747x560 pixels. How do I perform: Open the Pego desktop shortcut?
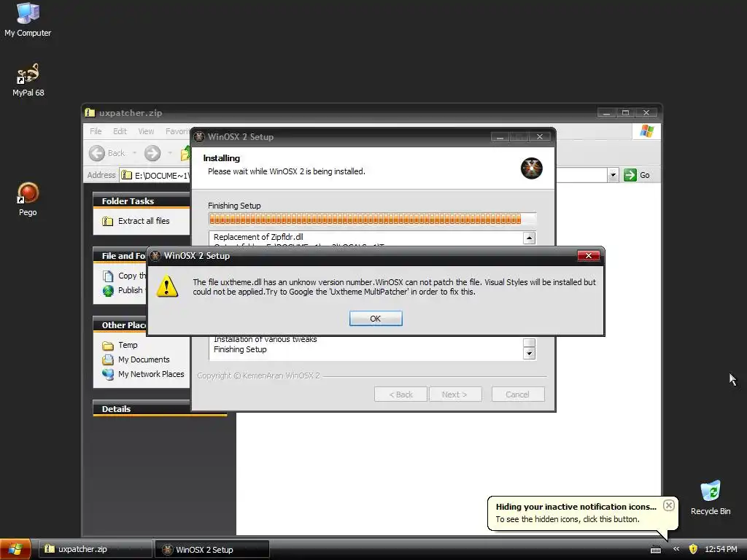28,200
